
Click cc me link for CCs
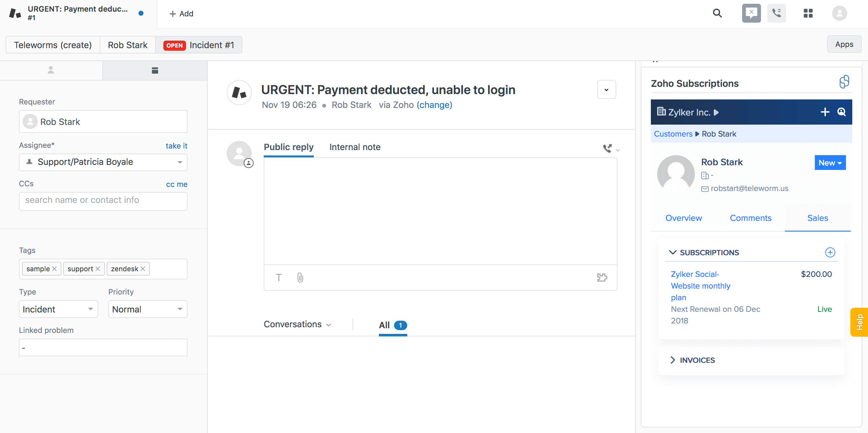click(177, 184)
